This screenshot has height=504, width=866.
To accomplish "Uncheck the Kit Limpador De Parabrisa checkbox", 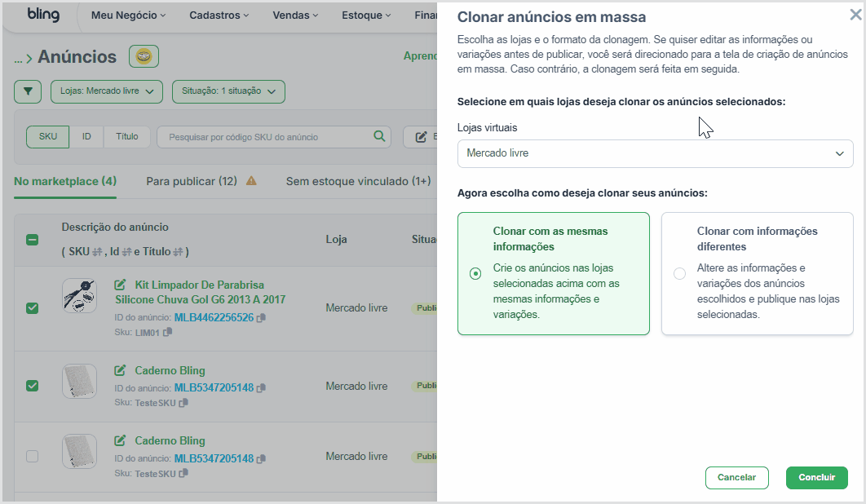I will [32, 307].
